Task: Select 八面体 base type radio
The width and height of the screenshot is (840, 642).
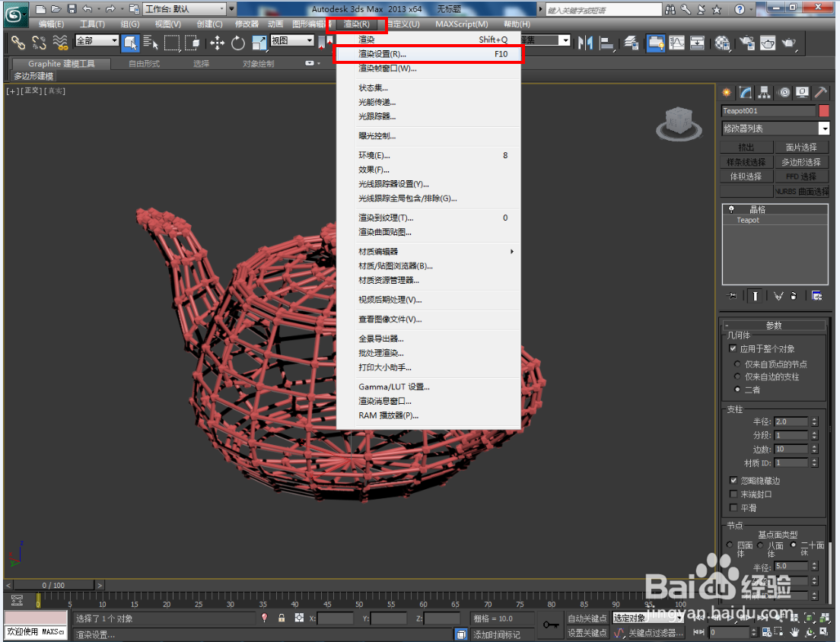Action: [760, 545]
